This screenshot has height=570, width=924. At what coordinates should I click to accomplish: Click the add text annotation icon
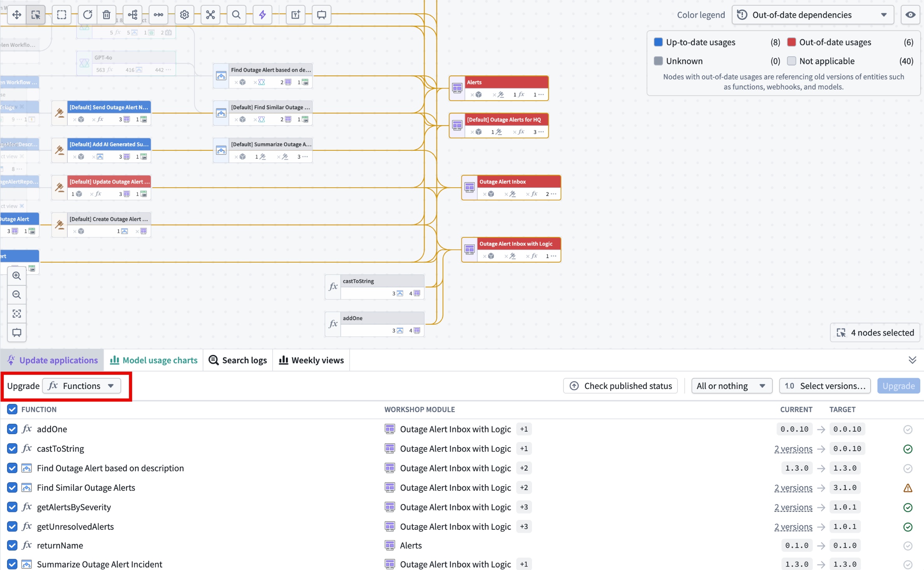[x=295, y=15]
